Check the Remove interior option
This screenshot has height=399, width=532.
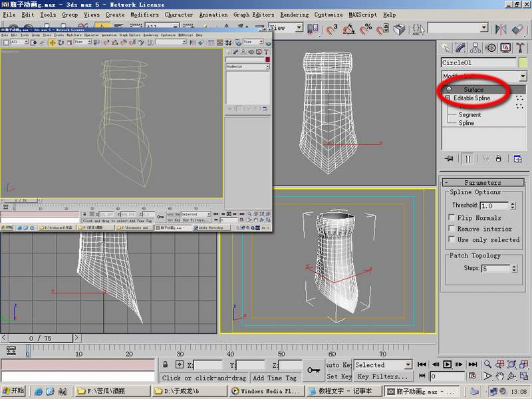point(452,229)
